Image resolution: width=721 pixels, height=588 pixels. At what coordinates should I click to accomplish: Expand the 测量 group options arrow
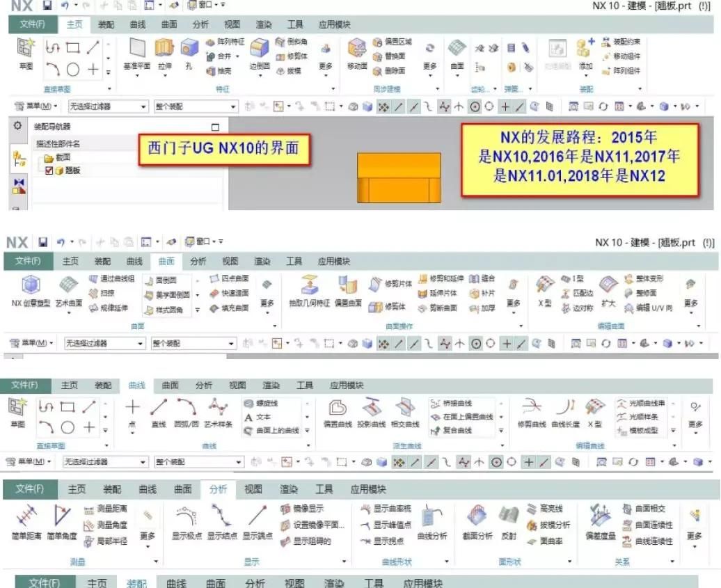[156, 562]
